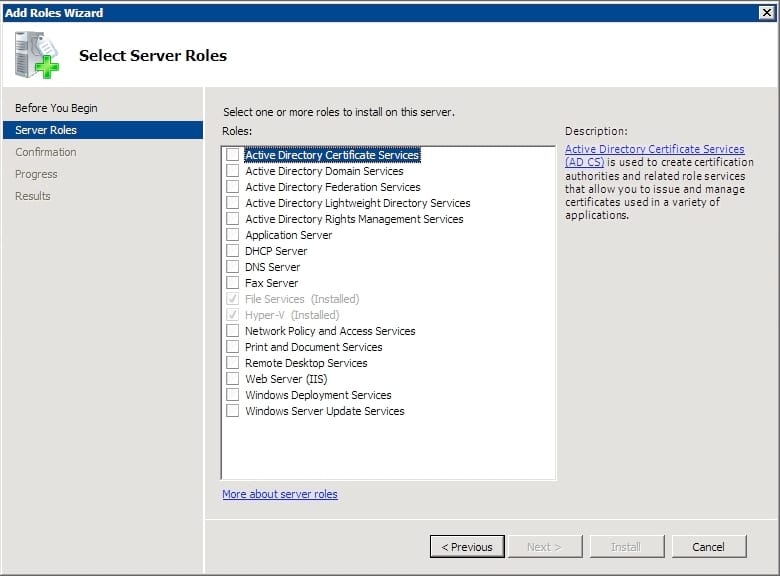The height and width of the screenshot is (576, 780).
Task: Check the Web Server (IIS) role
Action: coord(232,379)
